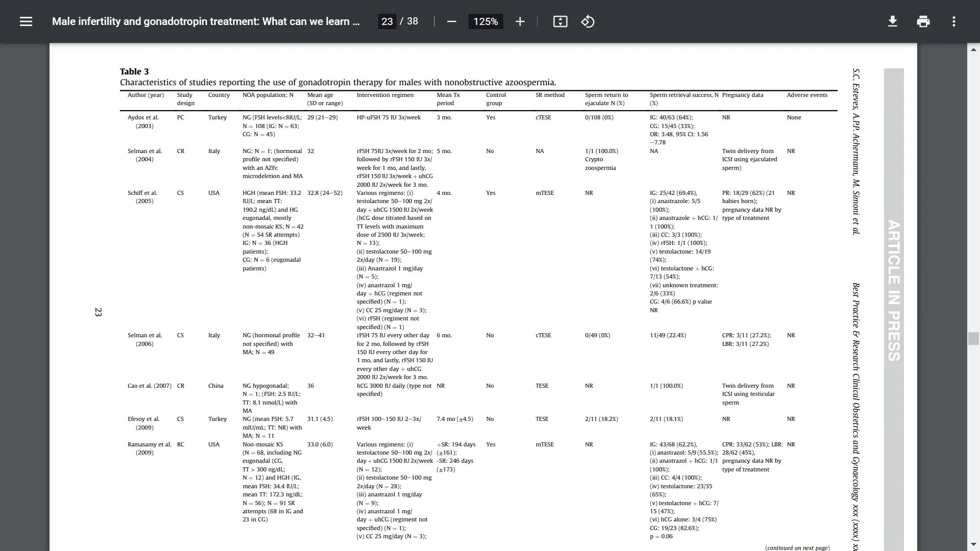Click the '11/49 (22.4%)' retrieval cell
The image size is (980, 551).
(x=668, y=335)
